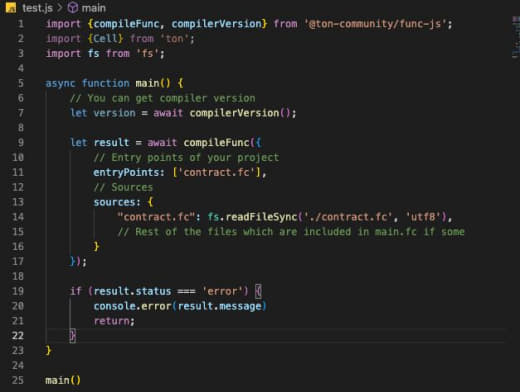Screen dimensions: 520x392
Task: Select main symbol in the breadcrumb
Action: (94, 8)
